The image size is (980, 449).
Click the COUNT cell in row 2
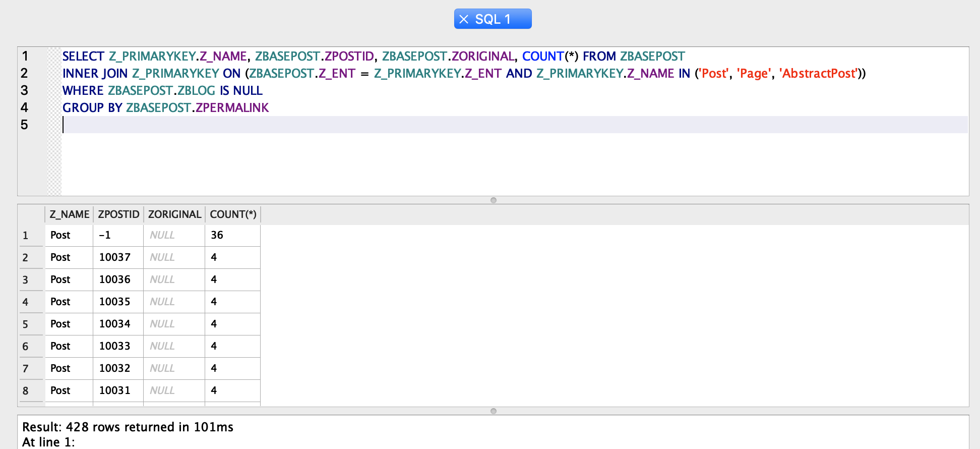(x=232, y=257)
